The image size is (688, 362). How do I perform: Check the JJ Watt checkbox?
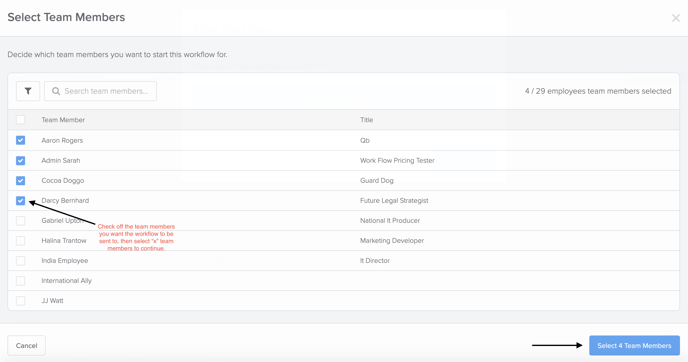point(21,301)
